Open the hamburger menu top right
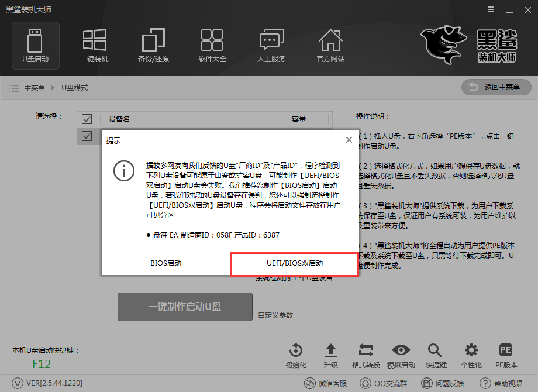Image resolution: width=538 pixels, height=392 pixels. (490, 9)
